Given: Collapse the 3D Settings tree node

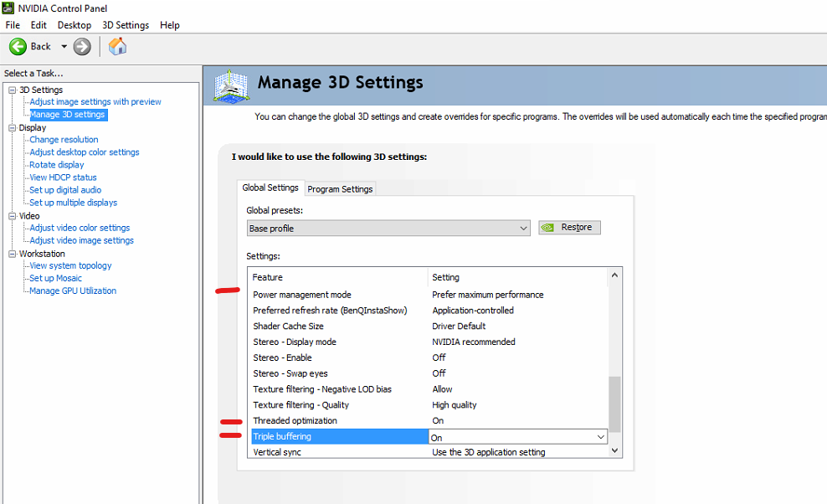Looking at the screenshot, I should click(13, 90).
